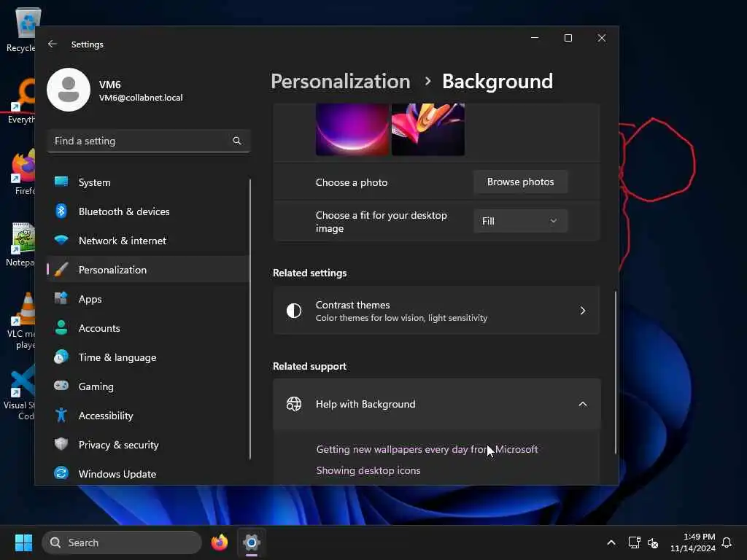The height and width of the screenshot is (560, 747).
Task: Collapse the Help with Background section
Action: 582,404
